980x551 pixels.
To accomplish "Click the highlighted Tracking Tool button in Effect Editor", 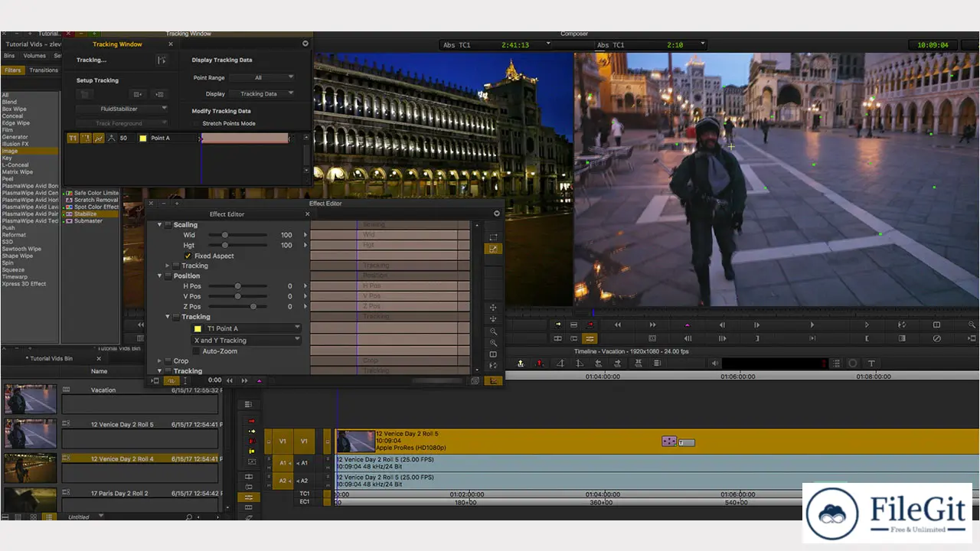I will (494, 249).
